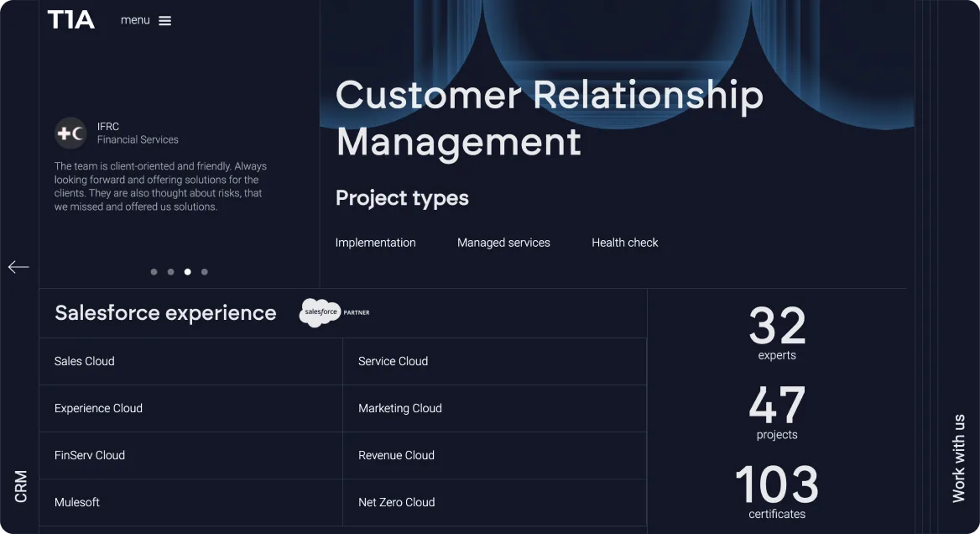This screenshot has height=534, width=980.
Task: Click the 47 projects figure
Action: [777, 413]
